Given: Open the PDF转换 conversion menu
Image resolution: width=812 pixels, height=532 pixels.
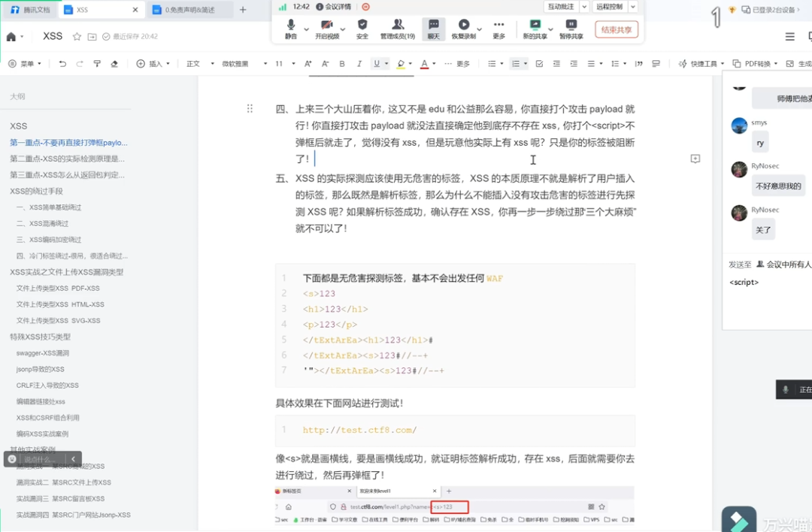Looking at the screenshot, I should coord(755,64).
